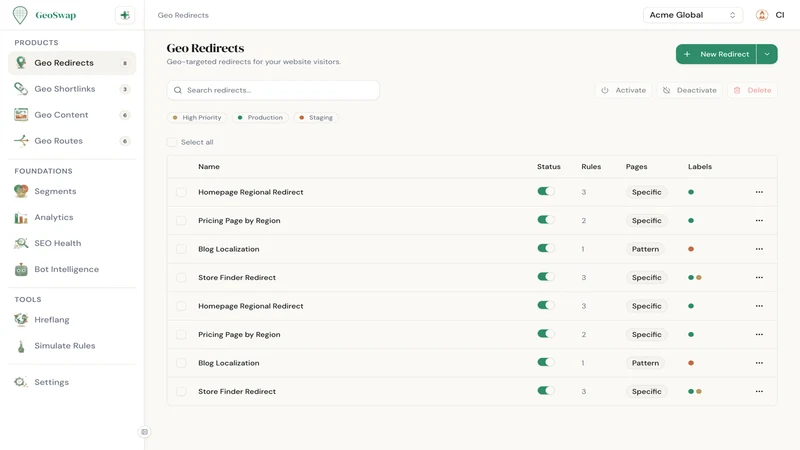Click the Delete button

point(753,90)
